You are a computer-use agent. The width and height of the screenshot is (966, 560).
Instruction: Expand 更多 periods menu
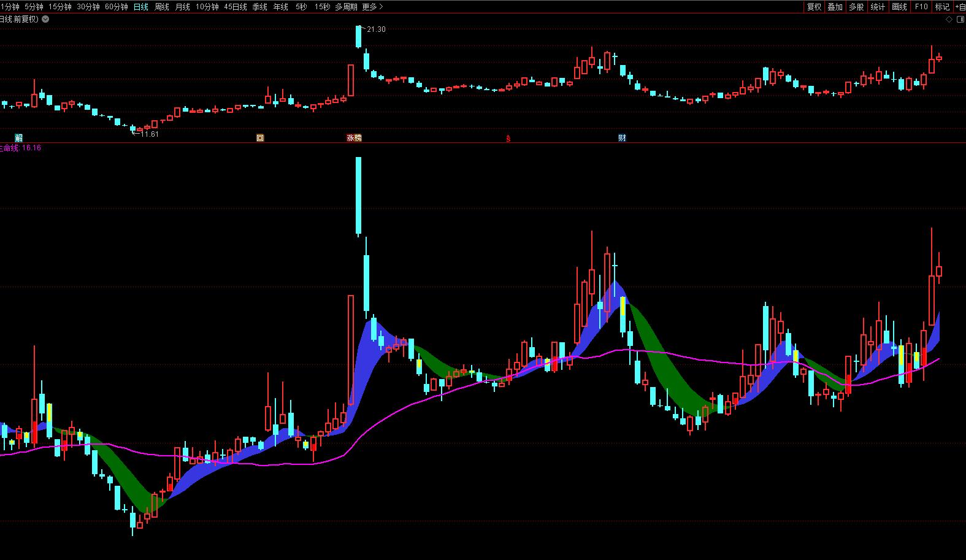tap(372, 7)
